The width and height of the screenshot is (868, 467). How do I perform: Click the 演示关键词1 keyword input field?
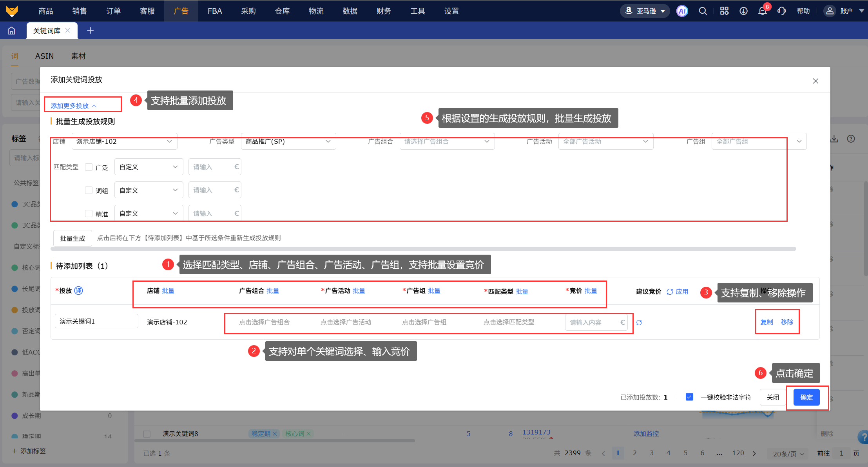[96, 321]
